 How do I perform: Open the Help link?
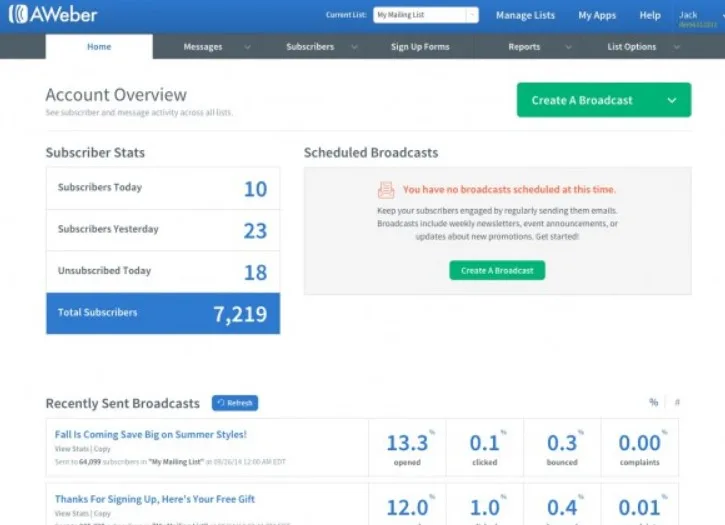point(650,15)
